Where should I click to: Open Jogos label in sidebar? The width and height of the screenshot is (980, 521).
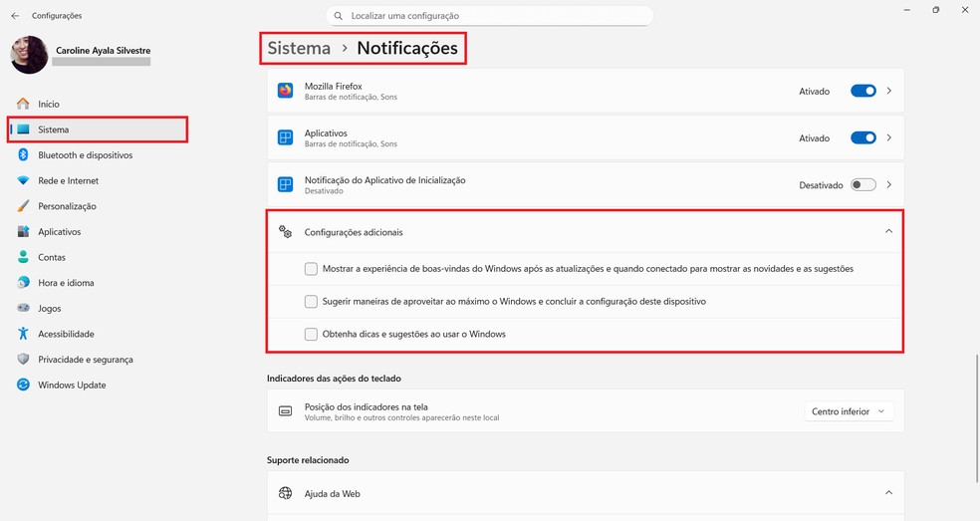click(50, 309)
